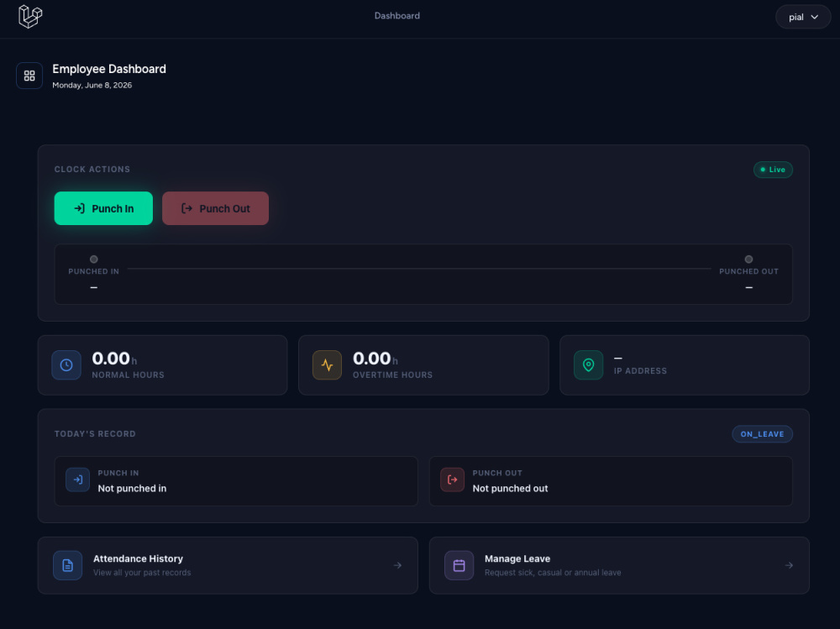The height and width of the screenshot is (629, 840).
Task: Open the Manage Leave link
Action: pyautogui.click(x=619, y=565)
